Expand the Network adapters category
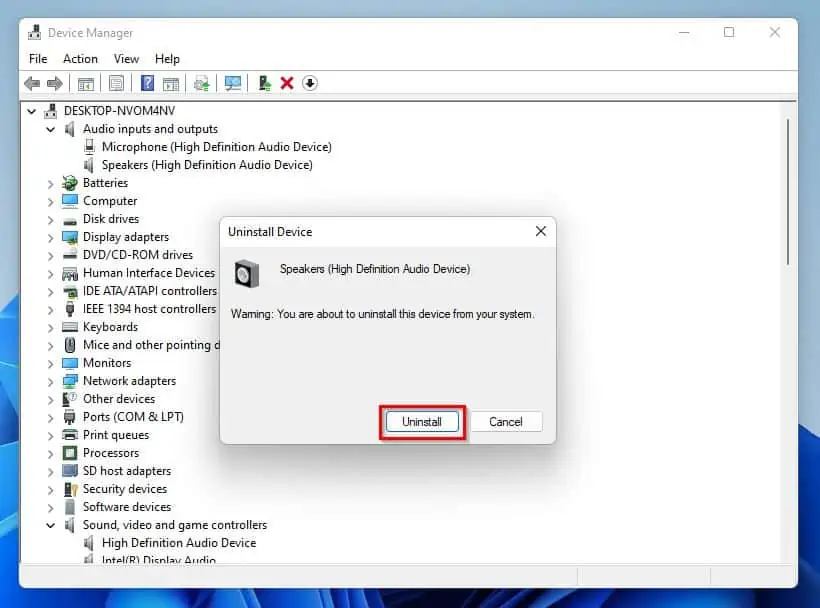The height and width of the screenshot is (608, 820). [x=50, y=382]
